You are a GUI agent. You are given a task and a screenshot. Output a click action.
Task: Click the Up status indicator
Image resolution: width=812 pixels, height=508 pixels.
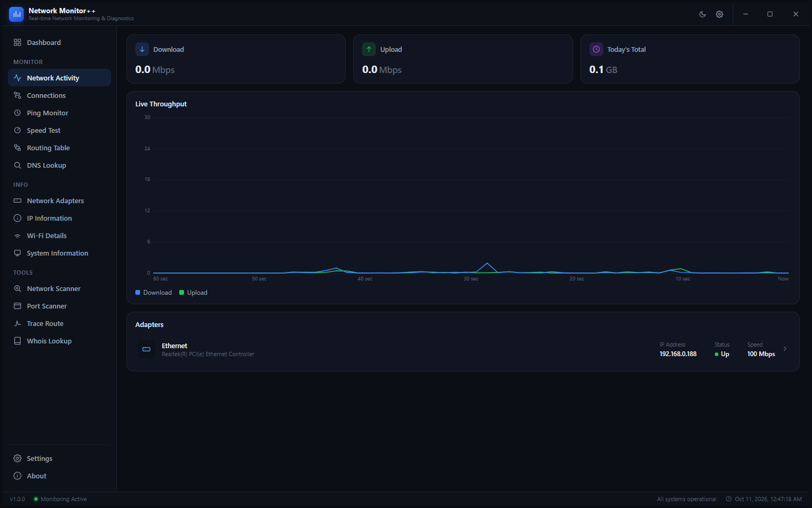[722, 354]
